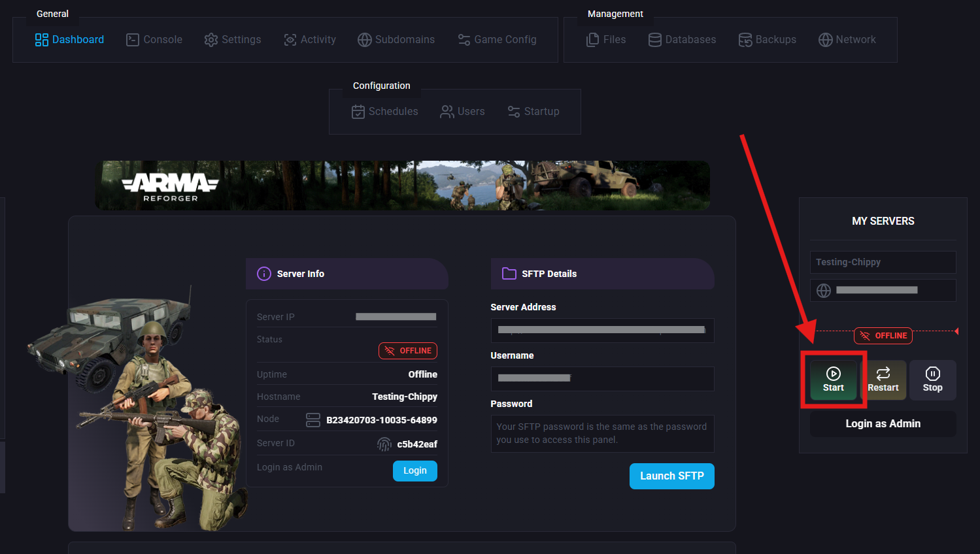Click the Files documents icon
Image resolution: width=980 pixels, height=554 pixels.
coord(593,40)
